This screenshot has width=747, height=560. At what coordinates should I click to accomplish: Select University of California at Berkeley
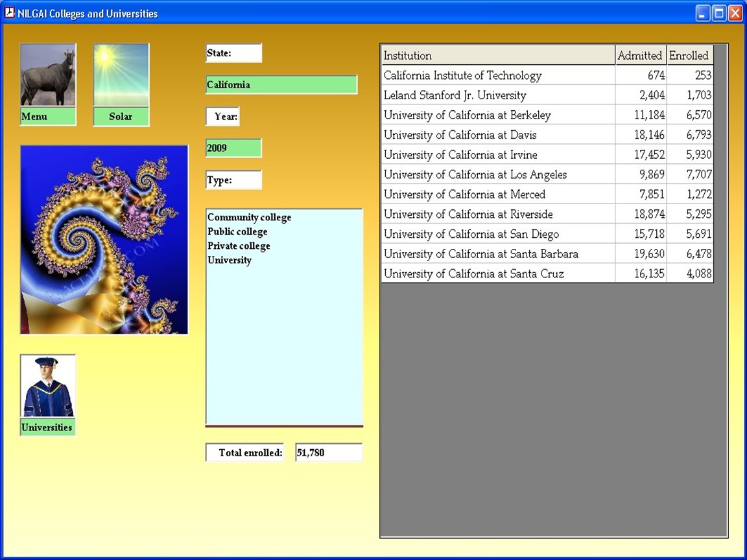point(547,115)
